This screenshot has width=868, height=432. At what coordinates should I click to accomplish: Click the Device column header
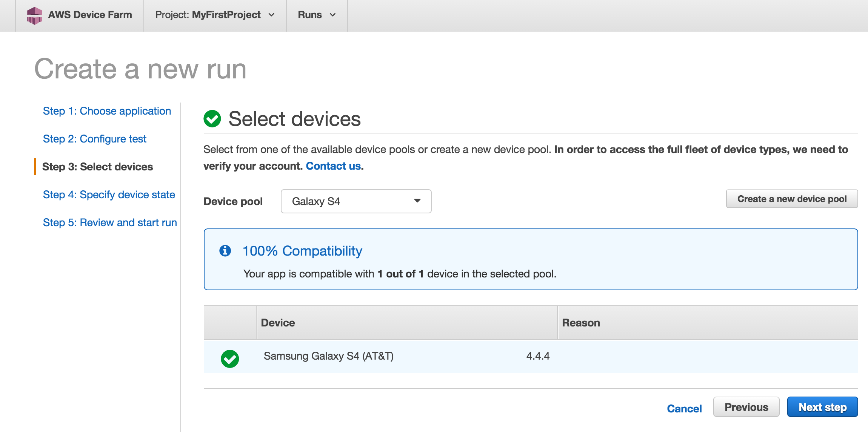point(278,323)
